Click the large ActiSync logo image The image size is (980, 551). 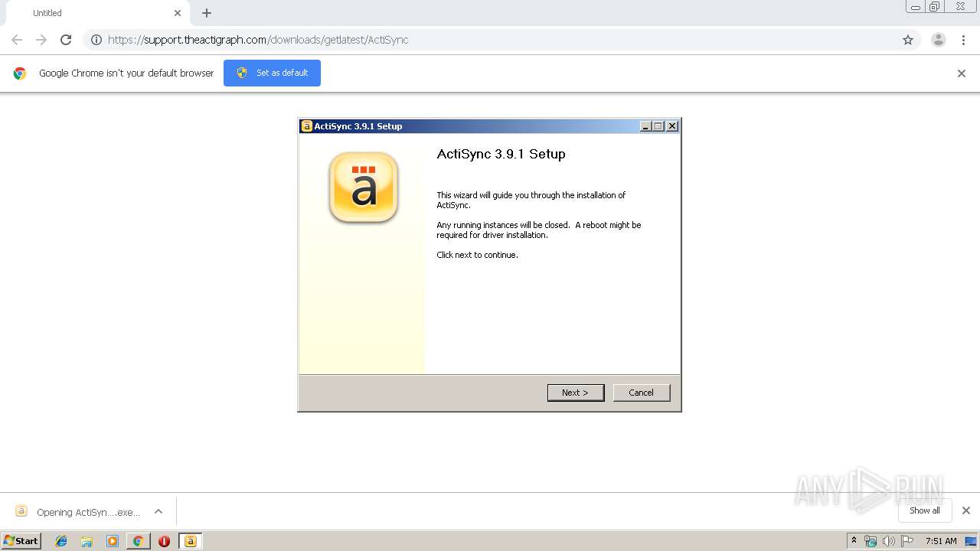click(364, 187)
